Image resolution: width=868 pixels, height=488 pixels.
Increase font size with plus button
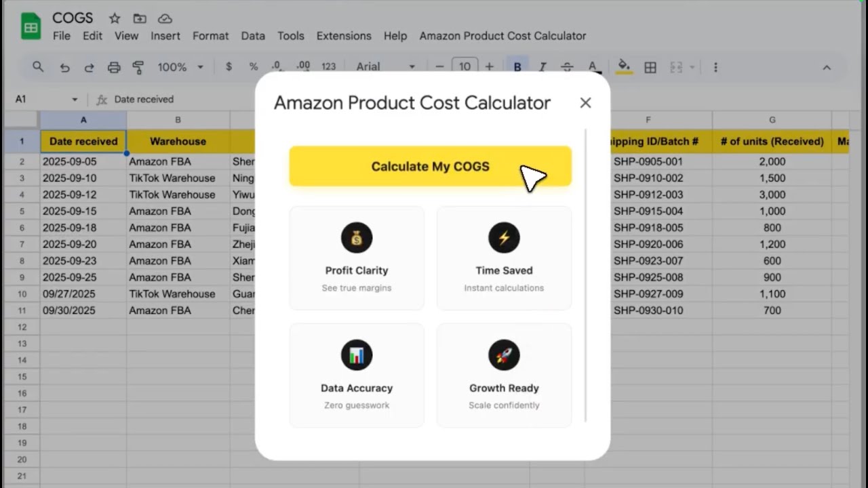(489, 66)
